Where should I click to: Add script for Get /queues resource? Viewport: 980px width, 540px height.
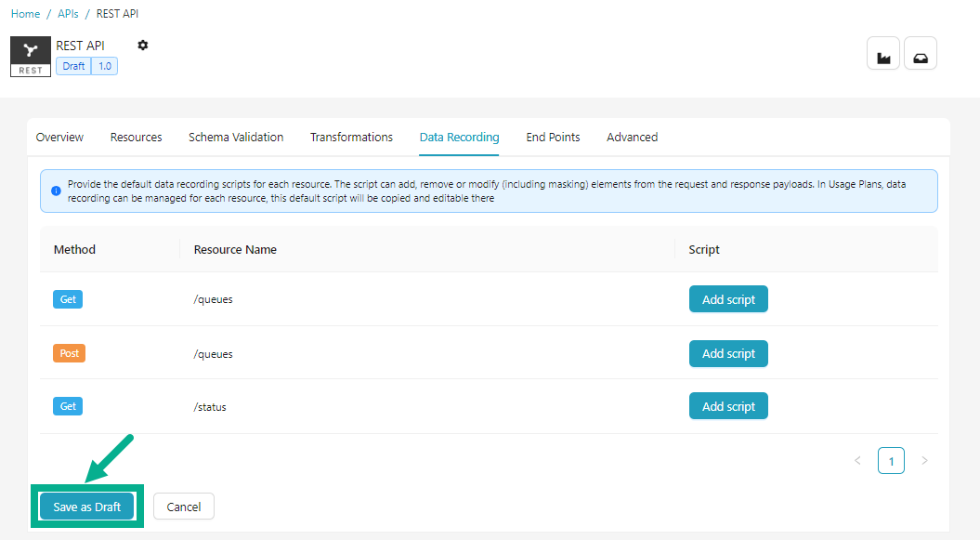pyautogui.click(x=728, y=299)
